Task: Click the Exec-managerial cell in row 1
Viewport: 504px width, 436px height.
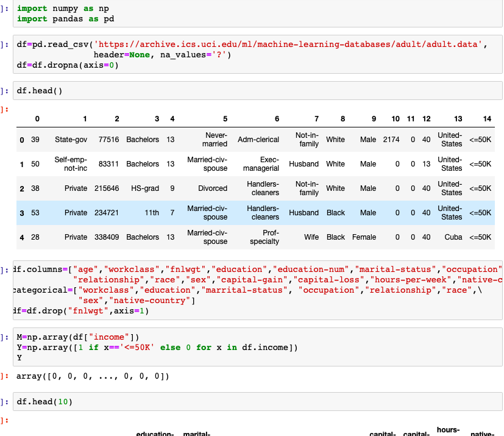Action: tap(261, 164)
